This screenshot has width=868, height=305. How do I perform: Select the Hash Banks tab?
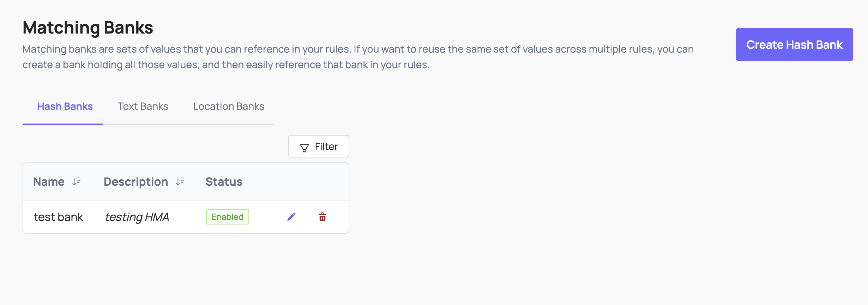(x=65, y=106)
